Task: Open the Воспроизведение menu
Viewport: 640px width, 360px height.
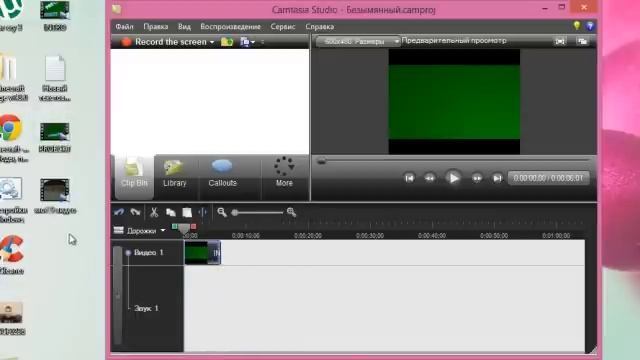Action: pyautogui.click(x=230, y=27)
